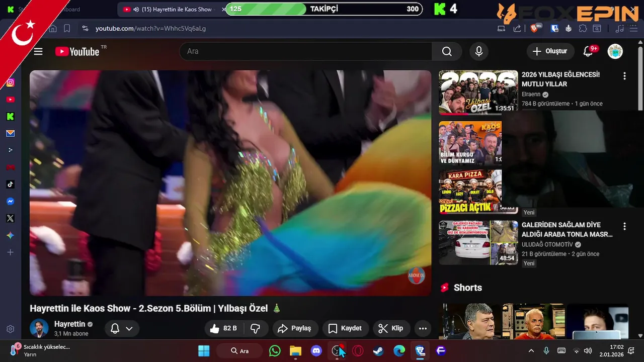Image resolution: width=644 pixels, height=362 pixels.
Task: Open WhatsApp from the taskbar
Action: 275,350
